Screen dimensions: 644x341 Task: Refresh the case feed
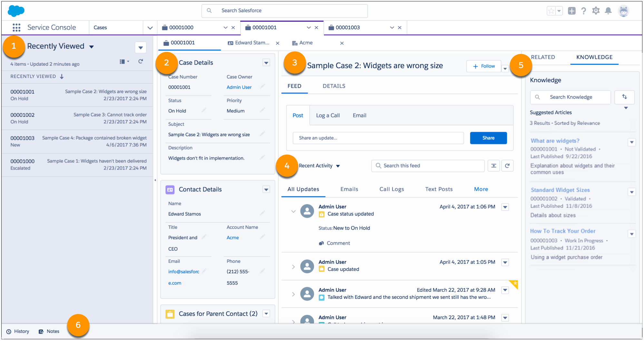click(x=507, y=166)
